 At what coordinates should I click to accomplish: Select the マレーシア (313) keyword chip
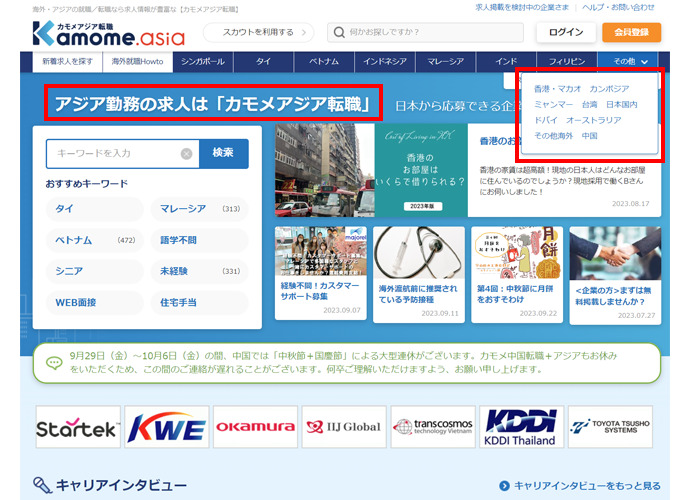(x=200, y=209)
